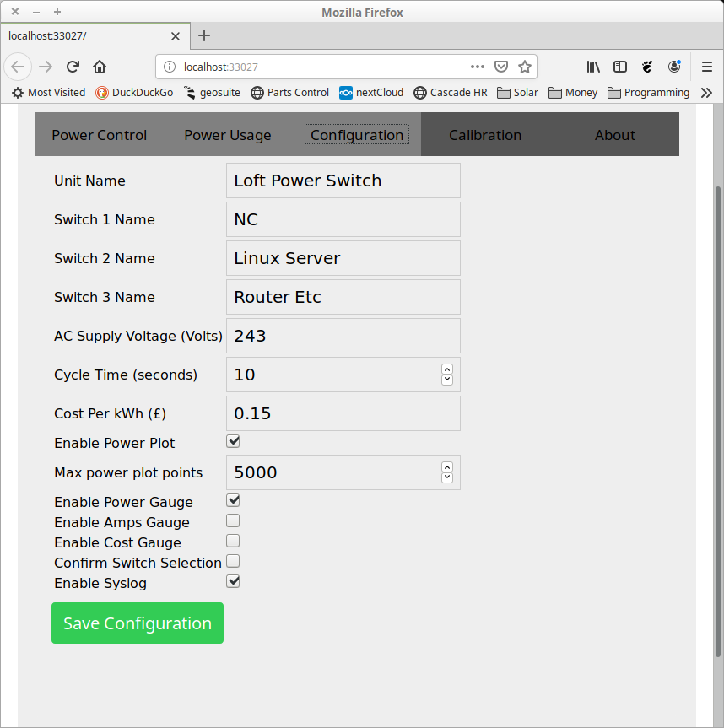Screen dimensions: 724x728
Task: Bookmark this page with the star icon
Action: point(524,67)
